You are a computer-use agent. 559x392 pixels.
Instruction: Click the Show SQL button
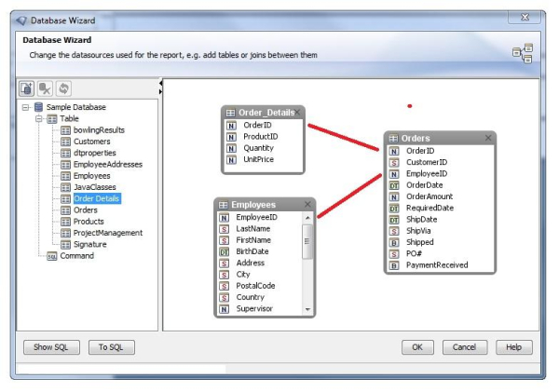50,347
